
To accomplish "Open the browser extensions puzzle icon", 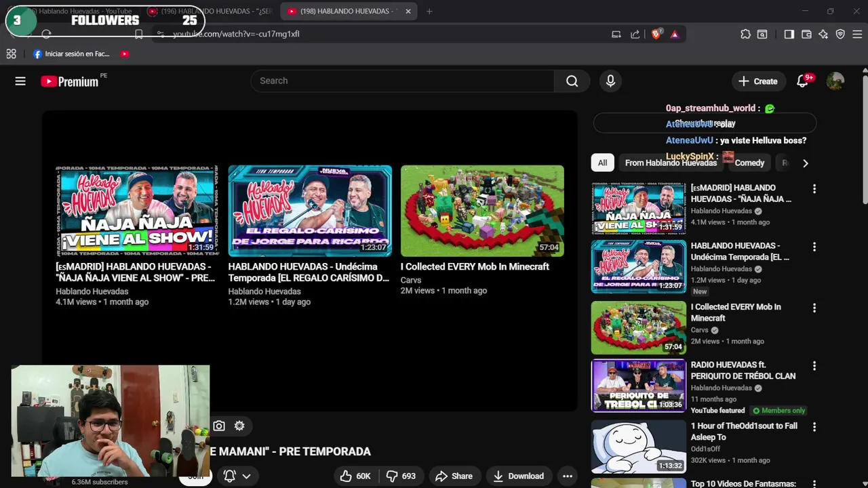I will point(745,34).
